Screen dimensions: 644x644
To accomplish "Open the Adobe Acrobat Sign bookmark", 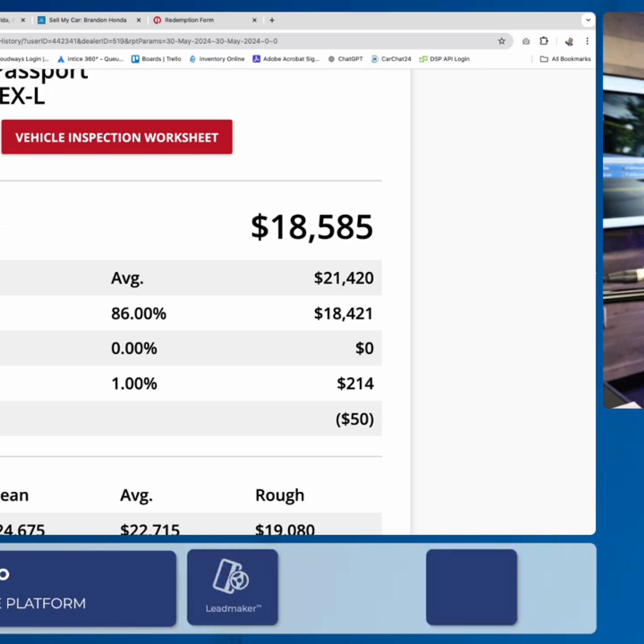I will 286,59.
